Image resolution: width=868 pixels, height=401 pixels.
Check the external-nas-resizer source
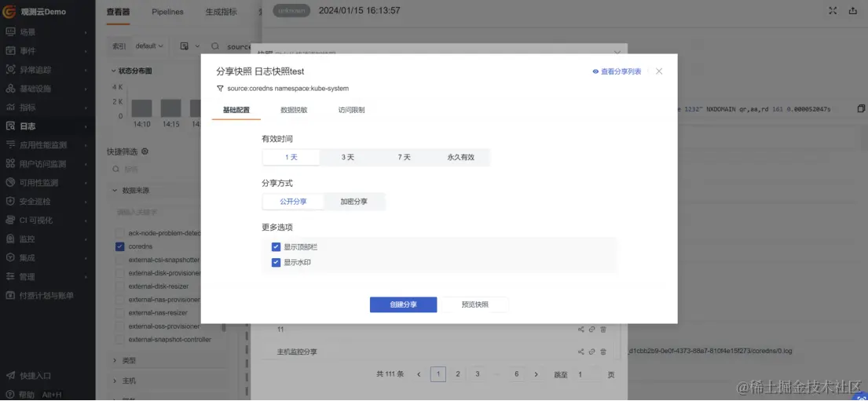point(119,313)
